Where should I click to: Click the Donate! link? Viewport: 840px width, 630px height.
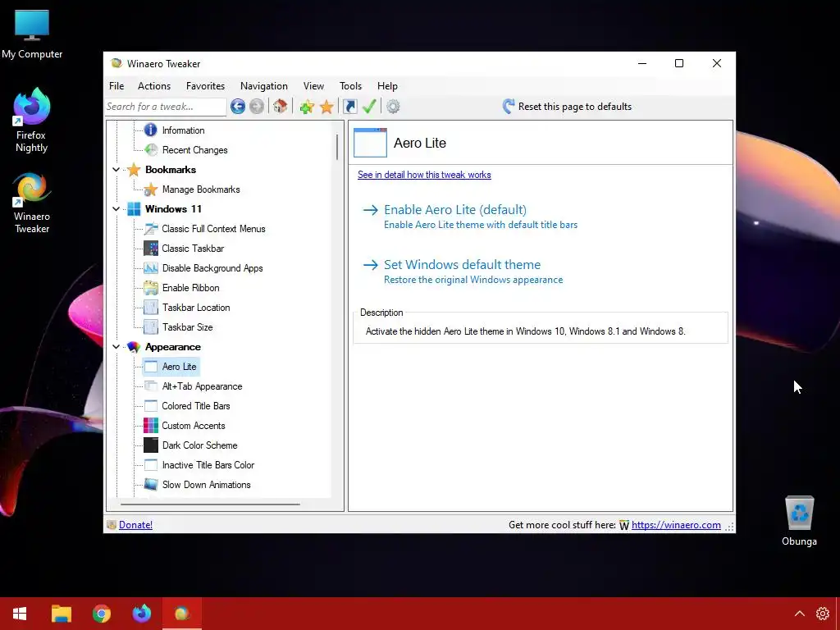click(x=135, y=525)
